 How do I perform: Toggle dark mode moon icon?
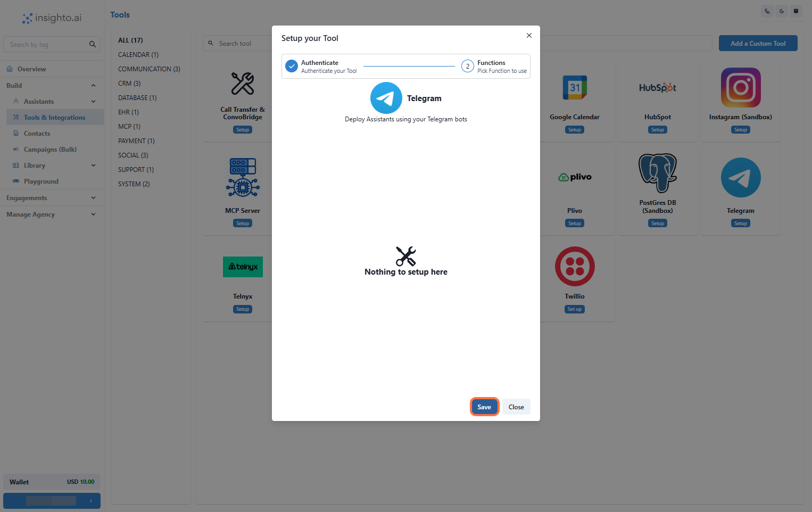click(782, 11)
